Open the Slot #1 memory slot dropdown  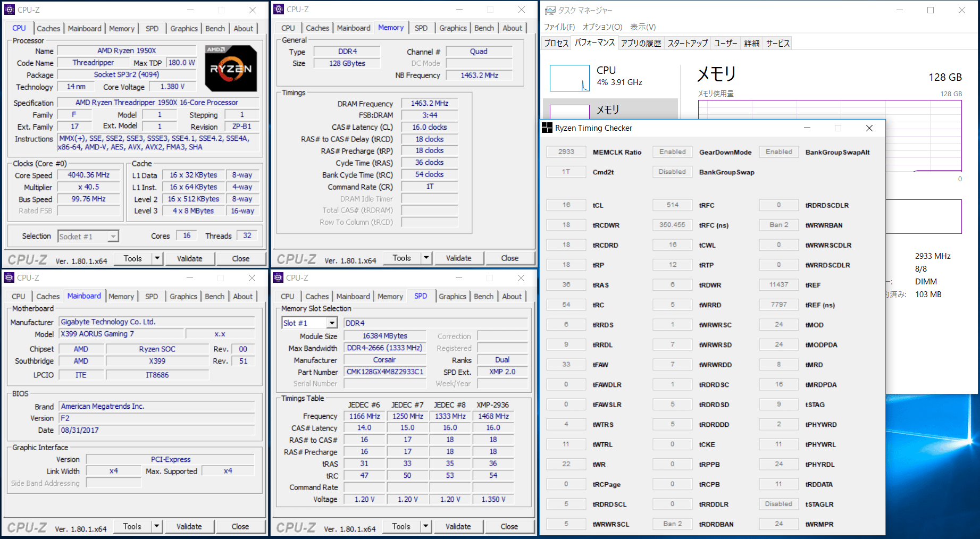tap(332, 323)
